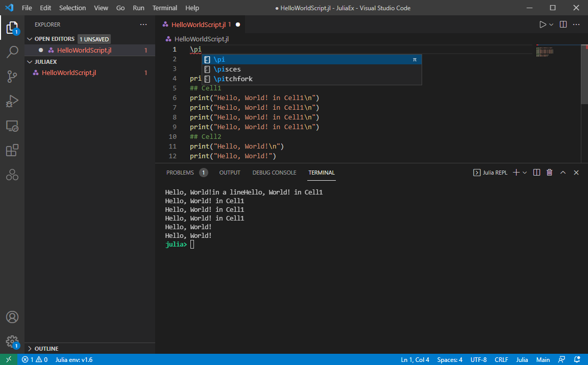Open the View menu
The width and height of the screenshot is (588, 365).
pyautogui.click(x=101, y=8)
